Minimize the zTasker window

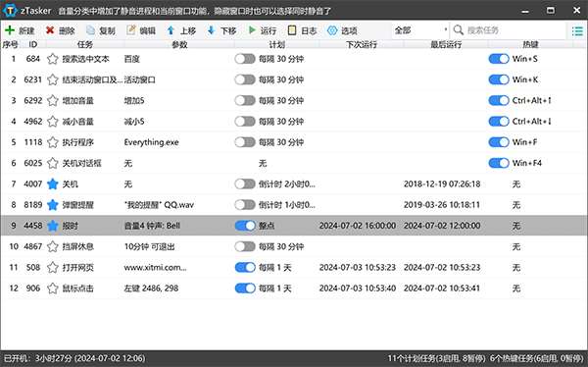coord(525,11)
